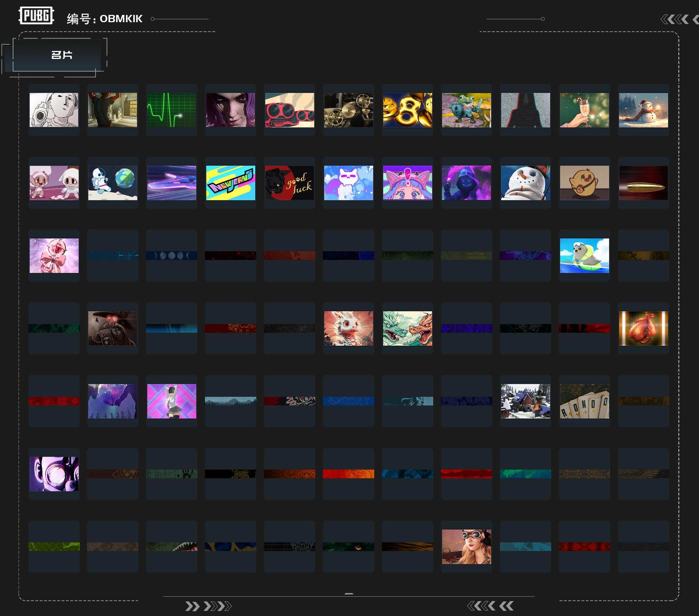Choose the two fighting dragons nameplate

408,328
